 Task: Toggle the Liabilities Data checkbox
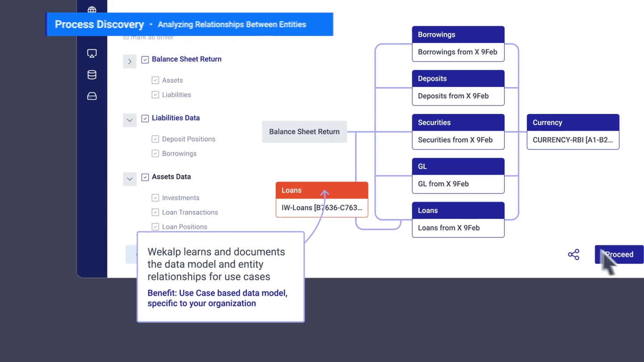click(145, 118)
